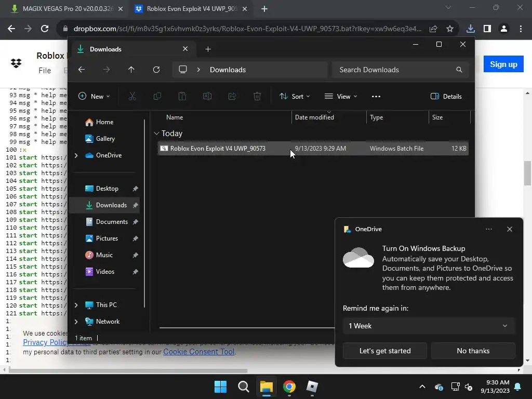Image resolution: width=532 pixels, height=399 pixels.
Task: Open Documents in Explorer sidebar
Action: 112,222
